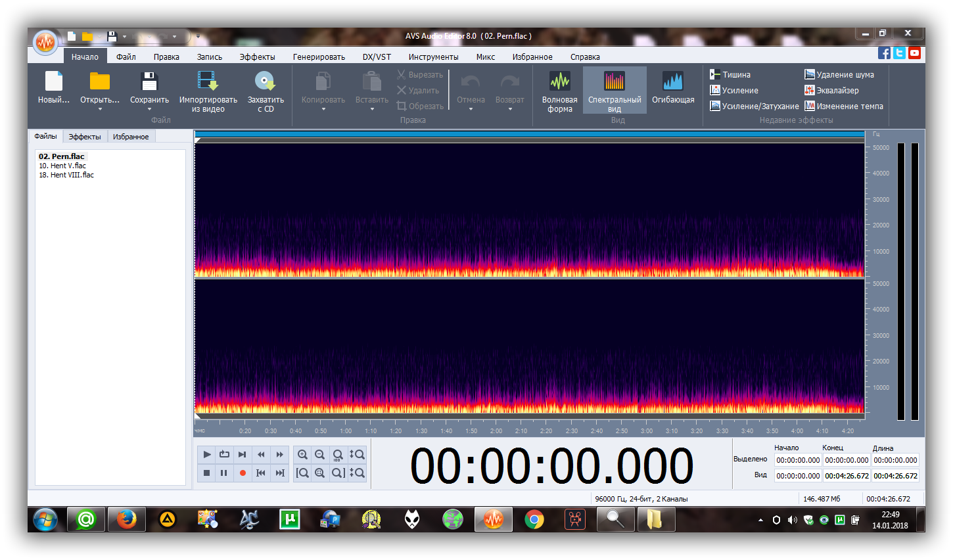Apply the Тишина effect

pyautogui.click(x=730, y=74)
